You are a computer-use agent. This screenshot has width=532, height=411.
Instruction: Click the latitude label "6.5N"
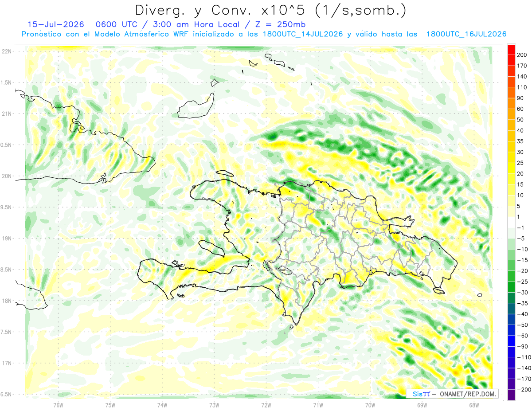(x=7, y=394)
